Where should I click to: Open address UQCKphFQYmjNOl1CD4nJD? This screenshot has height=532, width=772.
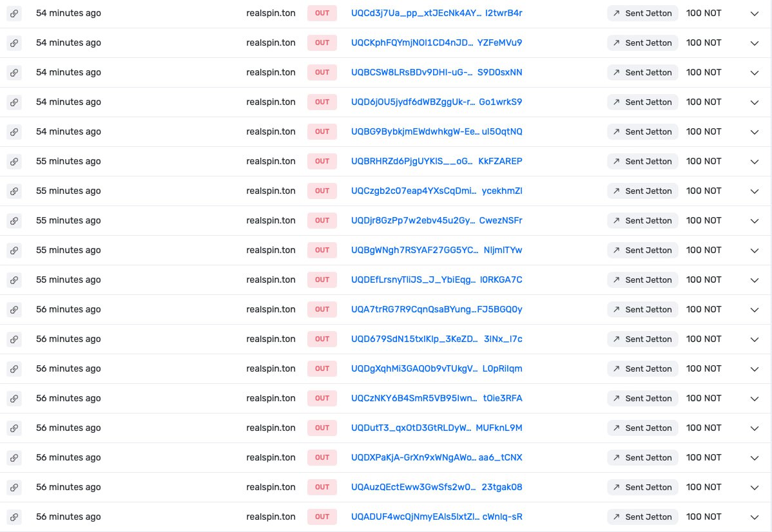(x=437, y=43)
